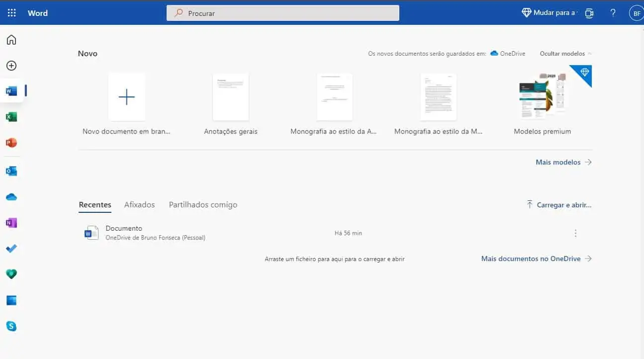Click 'OneDrive de Bruno Fonseca (Pessoal)' text
The image size is (644, 359).
(156, 238)
